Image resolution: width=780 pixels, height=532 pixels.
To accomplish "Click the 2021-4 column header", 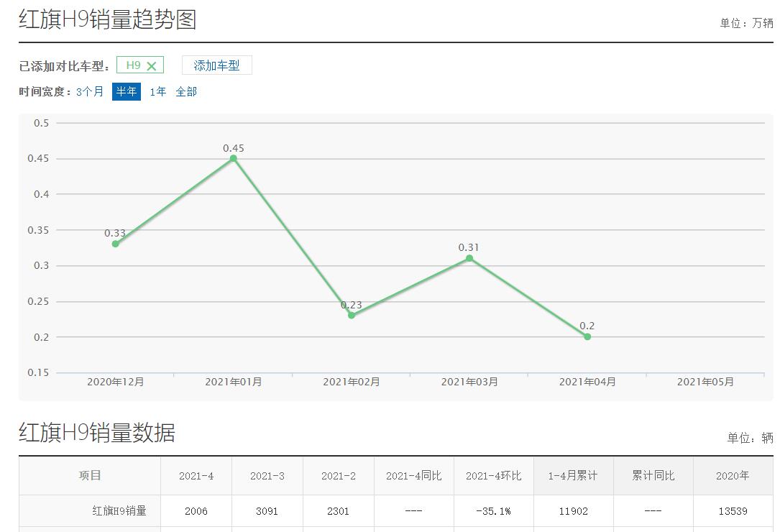I will [x=196, y=476].
